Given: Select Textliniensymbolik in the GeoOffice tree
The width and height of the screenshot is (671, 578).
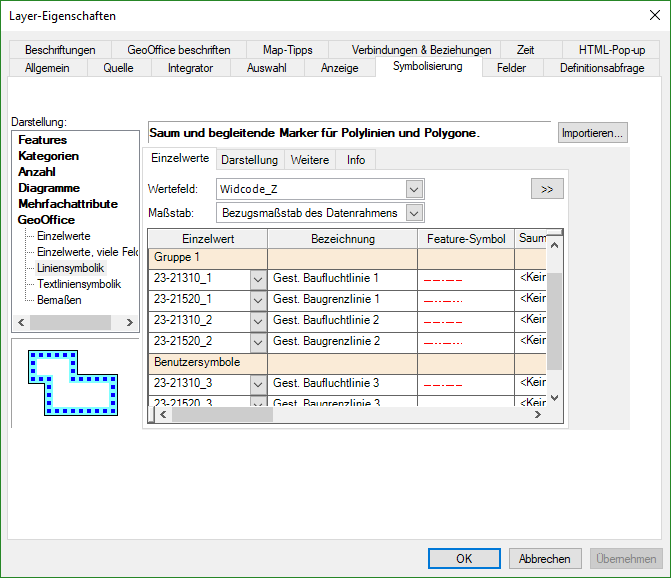Looking at the screenshot, I should tap(79, 284).
